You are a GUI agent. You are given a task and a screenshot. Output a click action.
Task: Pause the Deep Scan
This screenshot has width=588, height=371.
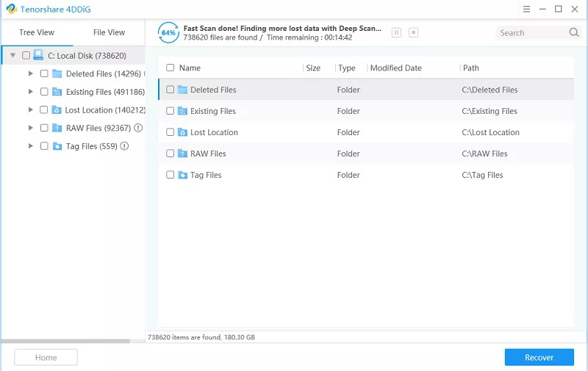[396, 32]
